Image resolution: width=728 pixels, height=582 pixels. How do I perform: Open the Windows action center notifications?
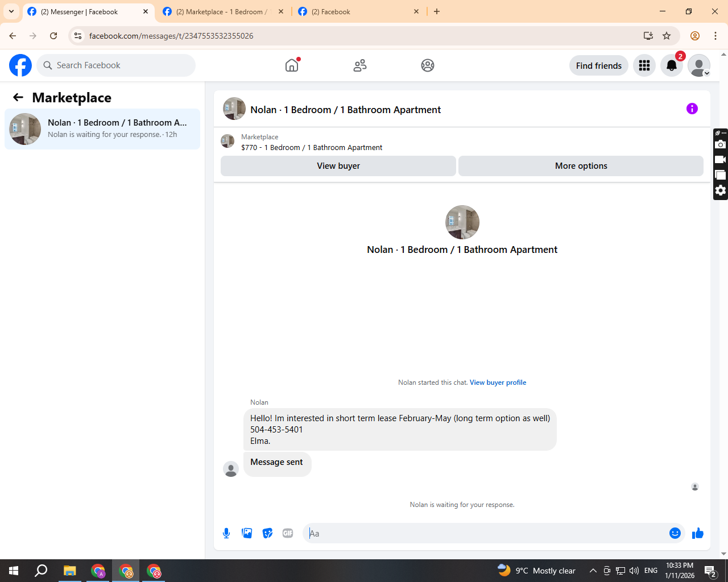pyautogui.click(x=710, y=571)
